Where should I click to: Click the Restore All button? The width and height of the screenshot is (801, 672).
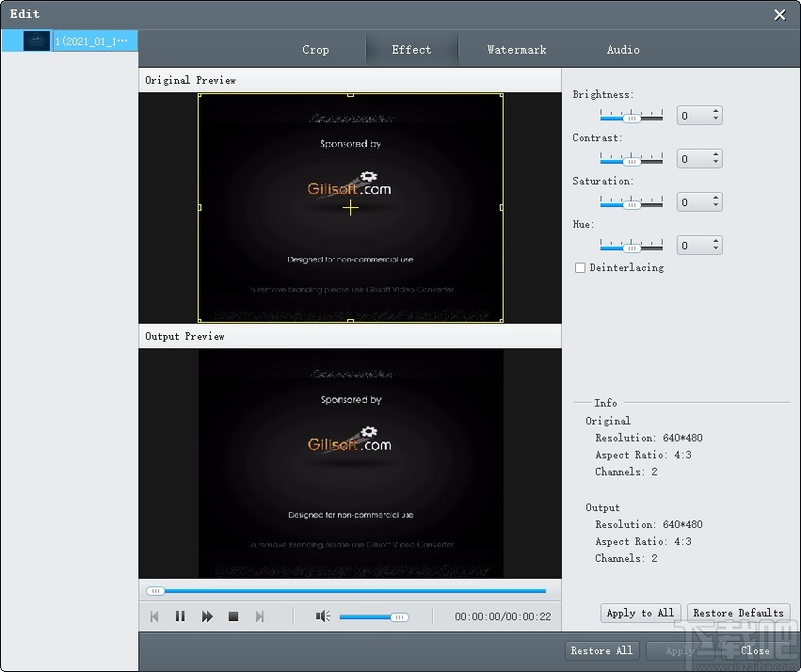pyautogui.click(x=601, y=650)
